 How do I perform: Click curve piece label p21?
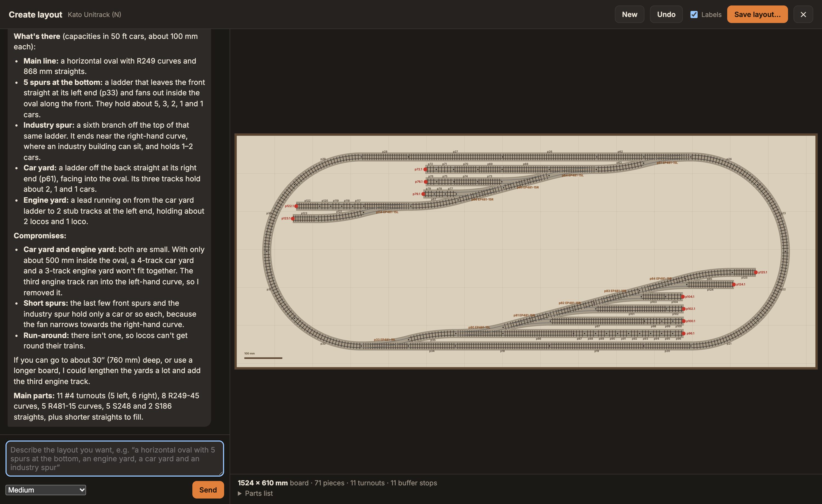click(729, 343)
